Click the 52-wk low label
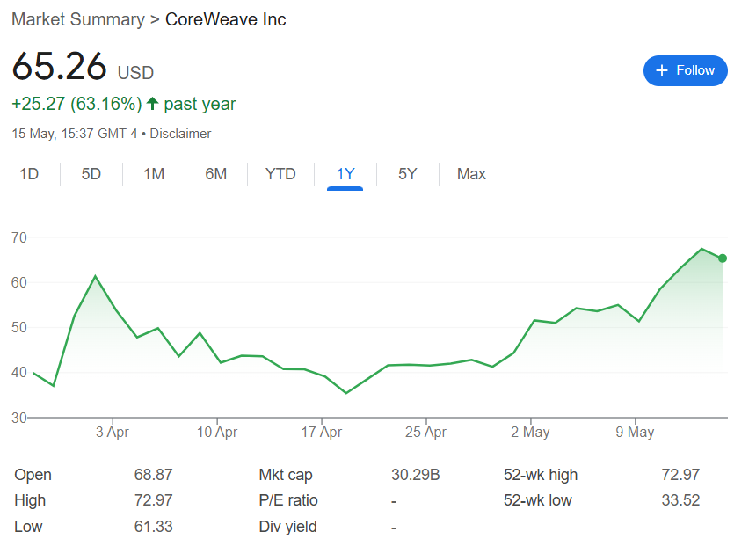 tap(538, 500)
